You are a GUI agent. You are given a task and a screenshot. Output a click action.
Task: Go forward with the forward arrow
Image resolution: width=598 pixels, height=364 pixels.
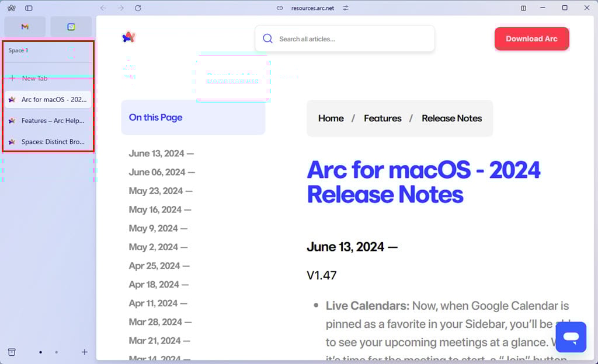coord(120,8)
